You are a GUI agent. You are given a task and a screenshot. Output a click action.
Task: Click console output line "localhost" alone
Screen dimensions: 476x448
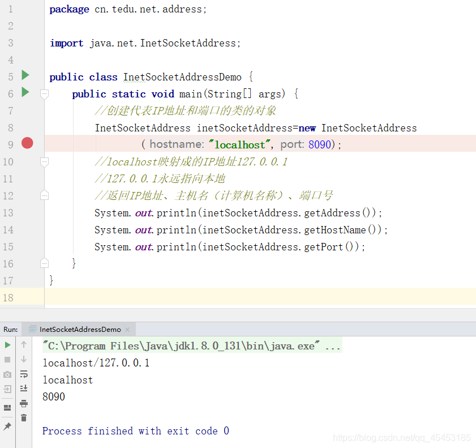[x=68, y=380]
